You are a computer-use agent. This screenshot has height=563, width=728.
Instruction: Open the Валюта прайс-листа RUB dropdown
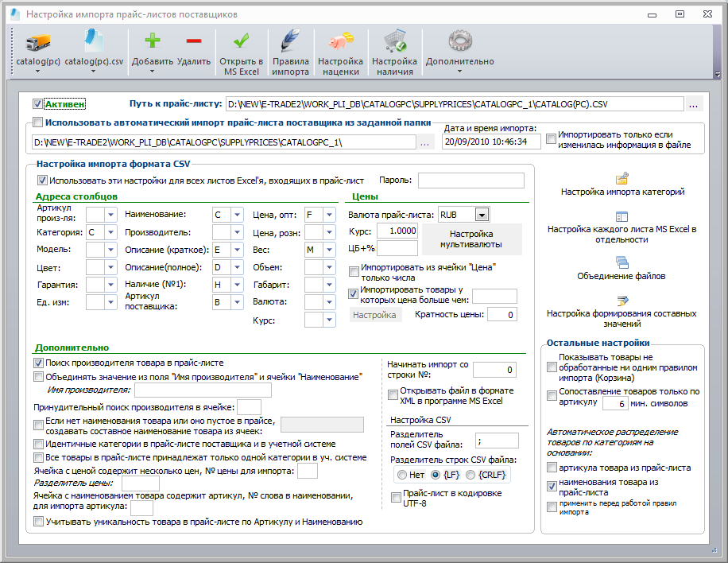coord(482,215)
